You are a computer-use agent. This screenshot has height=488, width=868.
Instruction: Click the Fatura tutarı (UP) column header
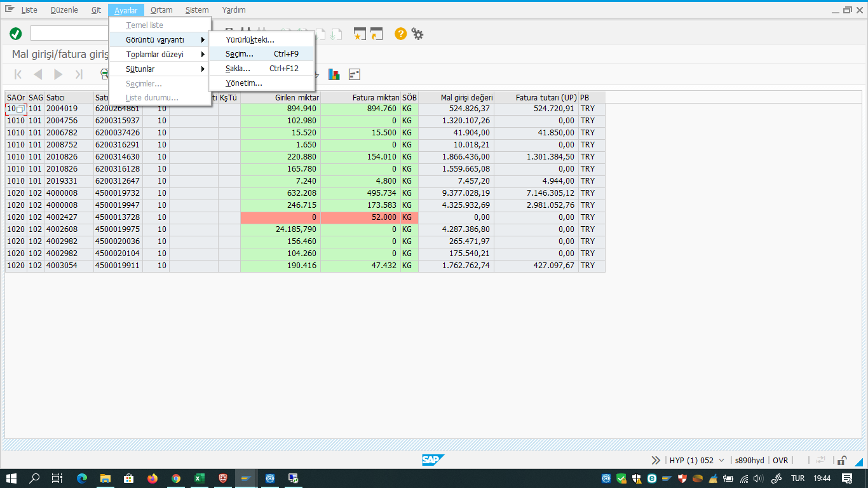pyautogui.click(x=536, y=97)
